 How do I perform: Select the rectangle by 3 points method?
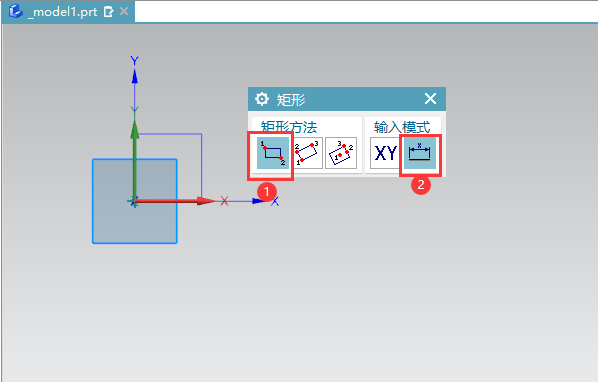[307, 153]
